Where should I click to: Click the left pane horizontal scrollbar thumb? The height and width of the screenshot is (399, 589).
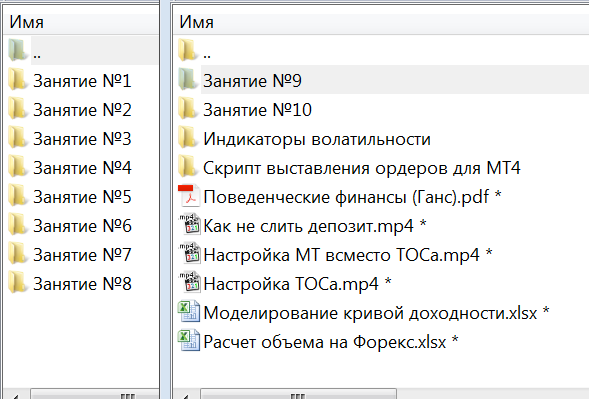(95, 394)
